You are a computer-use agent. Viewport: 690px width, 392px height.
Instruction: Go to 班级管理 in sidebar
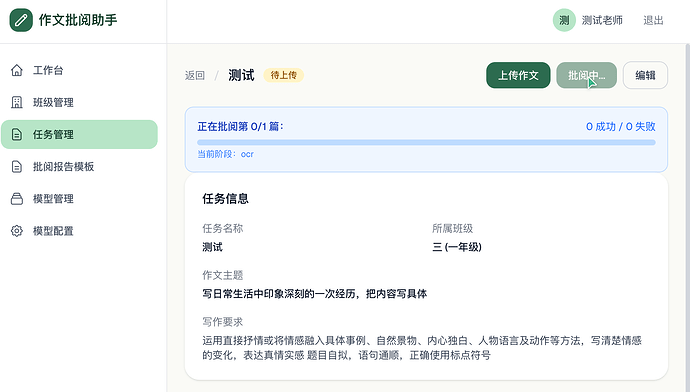[x=79, y=103]
